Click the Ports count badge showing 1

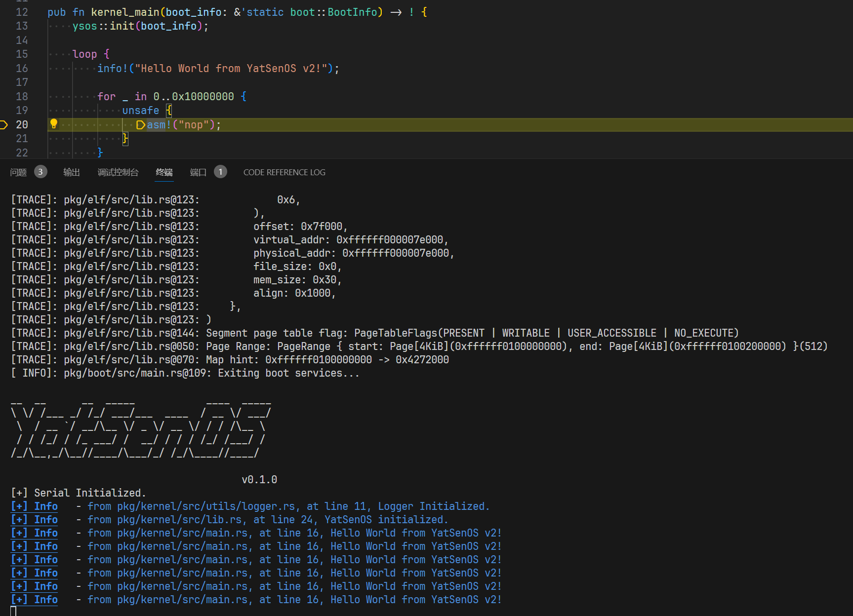click(220, 172)
